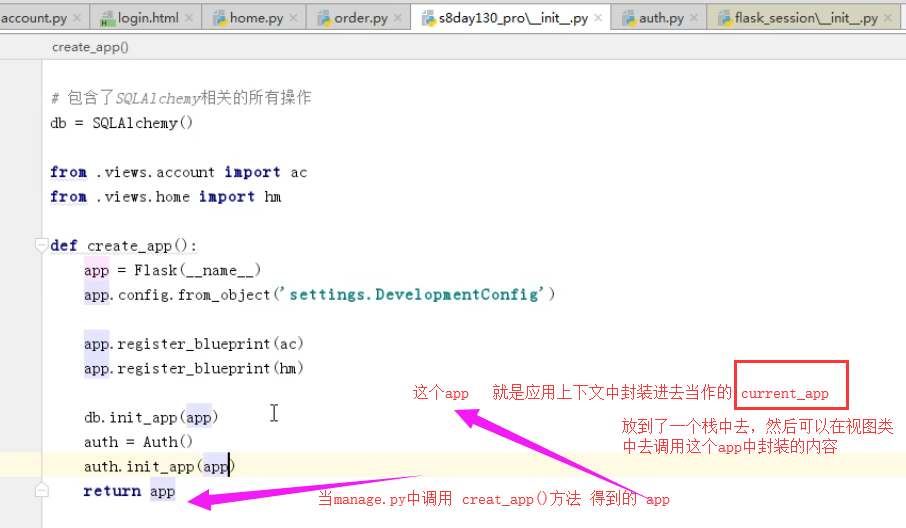Collapse the create_app function fold marker
The width and height of the screenshot is (906, 528).
[x=41, y=245]
